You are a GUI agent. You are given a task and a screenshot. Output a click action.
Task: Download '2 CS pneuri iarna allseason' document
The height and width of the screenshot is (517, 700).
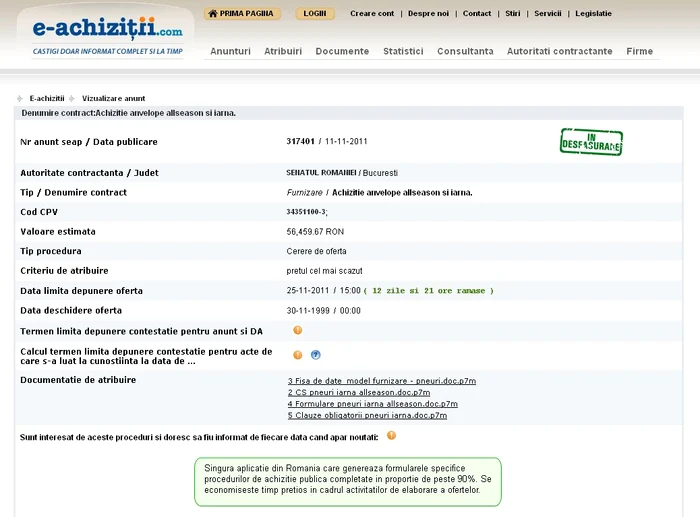[359, 392]
